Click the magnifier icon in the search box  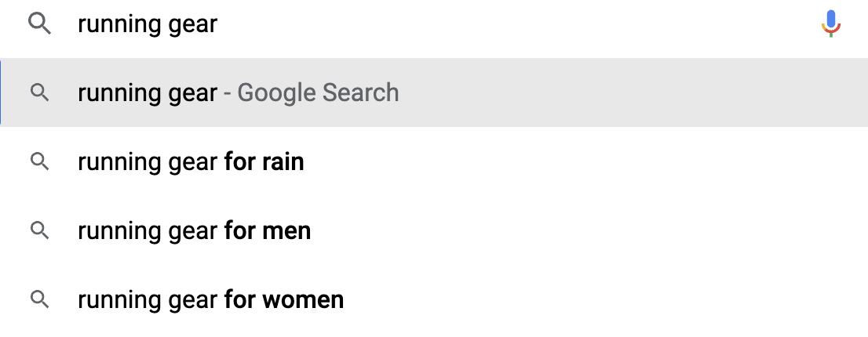(x=39, y=24)
